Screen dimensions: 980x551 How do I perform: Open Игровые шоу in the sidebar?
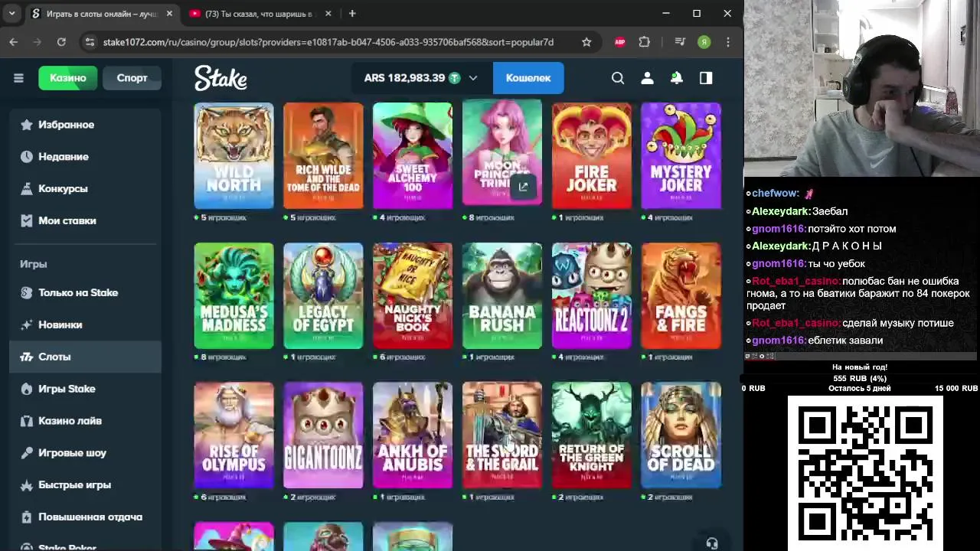85,453
